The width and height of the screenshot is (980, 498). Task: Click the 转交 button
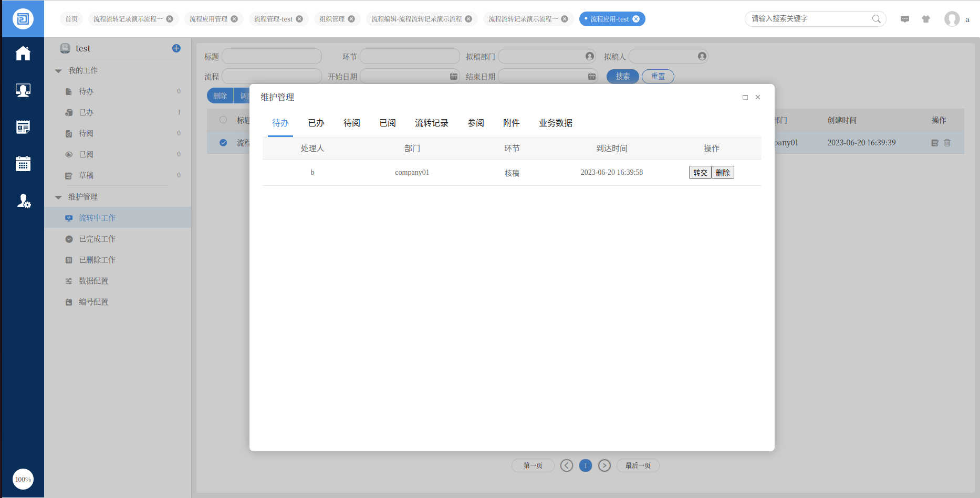[x=700, y=173]
